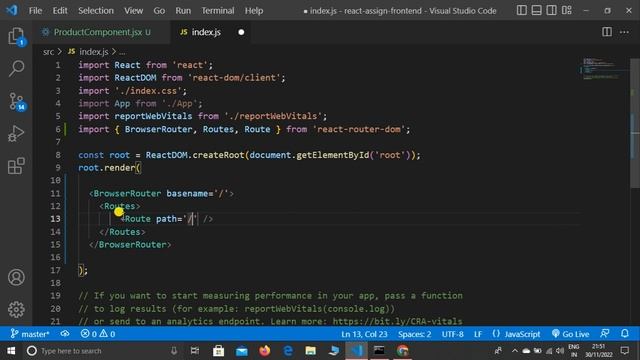Change indentation via Spaces: 2
This screenshot has height=360, width=640.
coord(414,334)
